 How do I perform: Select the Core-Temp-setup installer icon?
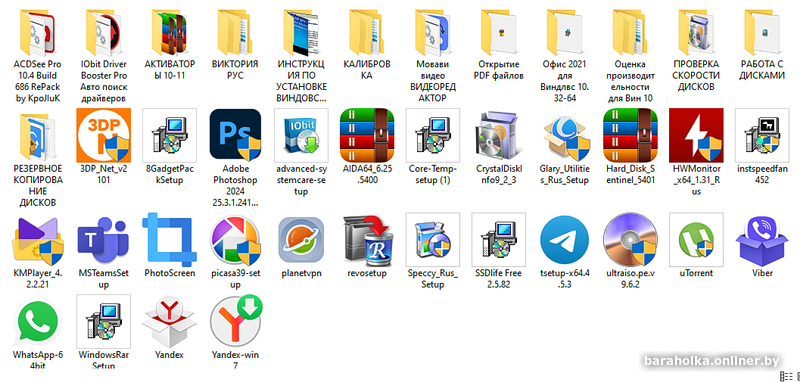tap(433, 135)
